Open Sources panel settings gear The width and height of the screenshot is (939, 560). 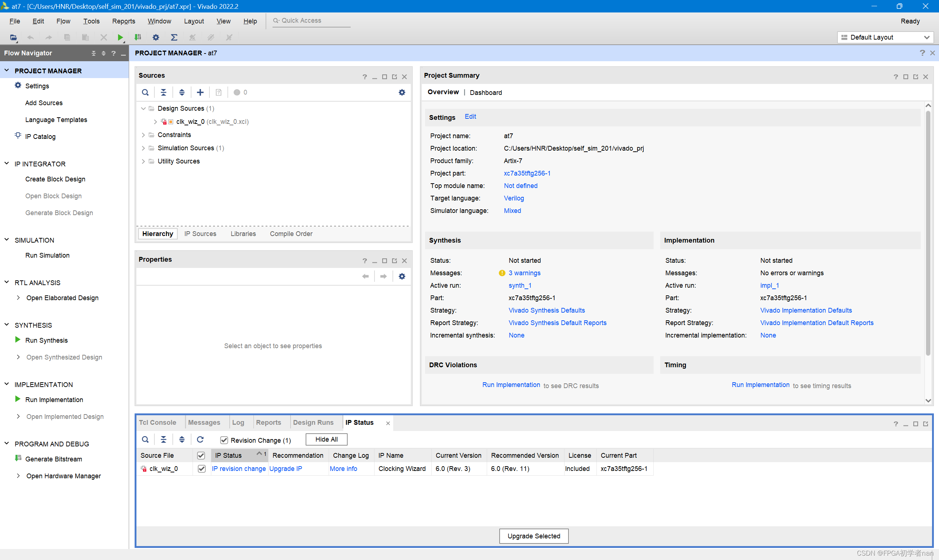pyautogui.click(x=402, y=92)
